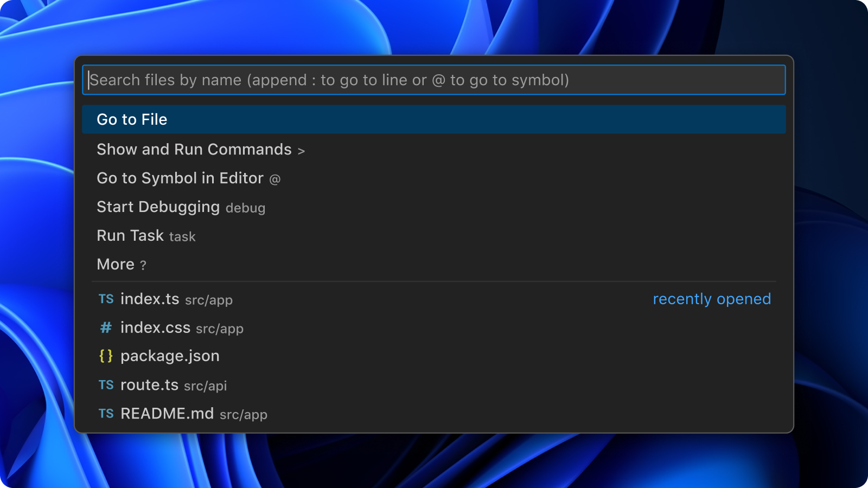Choose the Run Task option
The height and width of the screenshot is (488, 868).
130,236
